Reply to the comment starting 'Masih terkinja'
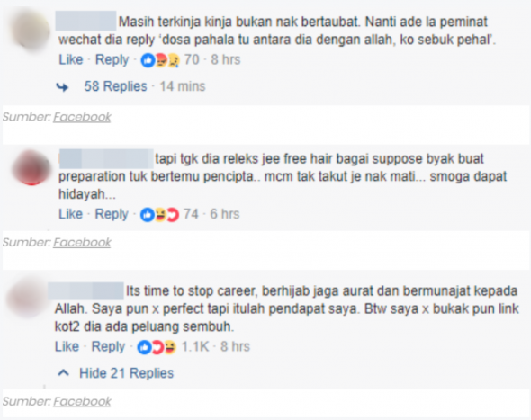Screen dimensions: 531x420 [x=112, y=60]
